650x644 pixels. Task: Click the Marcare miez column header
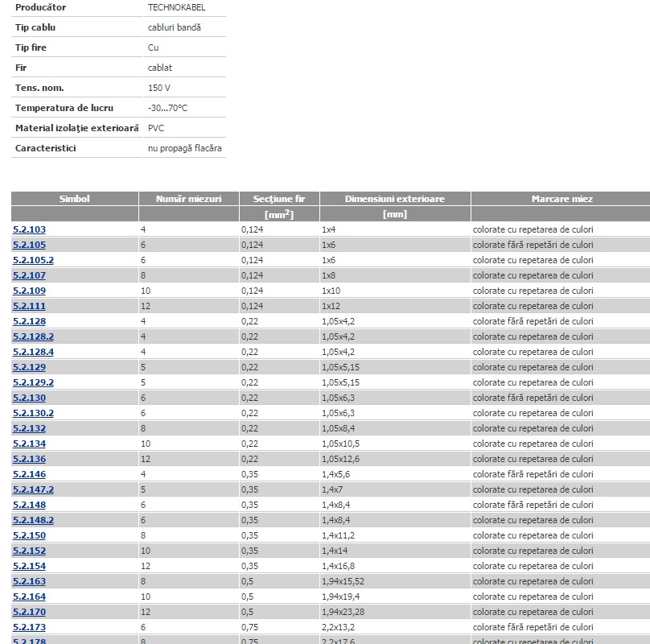click(562, 199)
